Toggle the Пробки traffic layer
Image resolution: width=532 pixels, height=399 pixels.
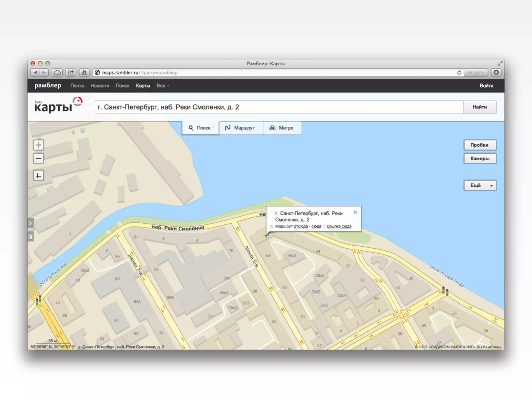(x=480, y=145)
